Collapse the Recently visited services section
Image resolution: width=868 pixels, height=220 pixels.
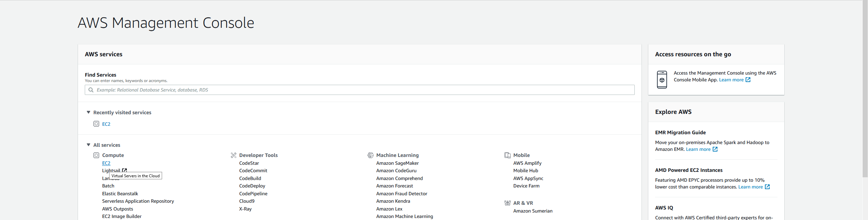pyautogui.click(x=88, y=112)
